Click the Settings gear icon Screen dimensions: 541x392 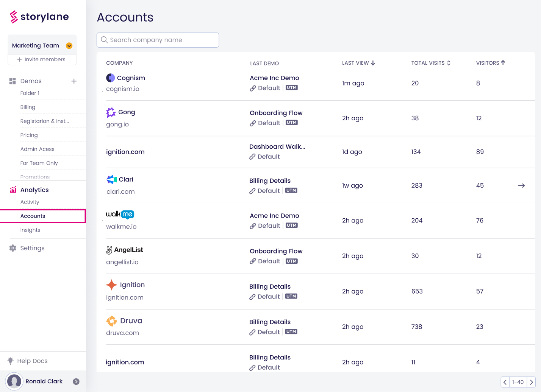coord(13,248)
